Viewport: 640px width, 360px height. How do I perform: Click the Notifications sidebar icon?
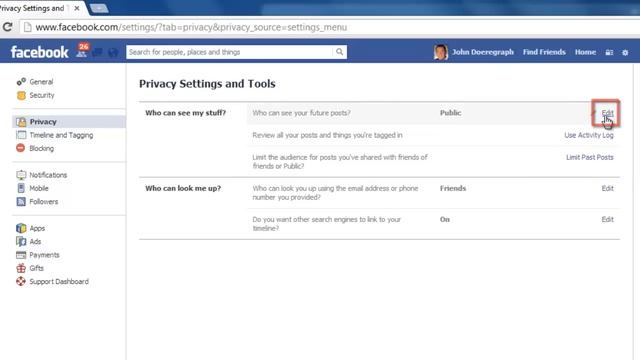pos(21,175)
